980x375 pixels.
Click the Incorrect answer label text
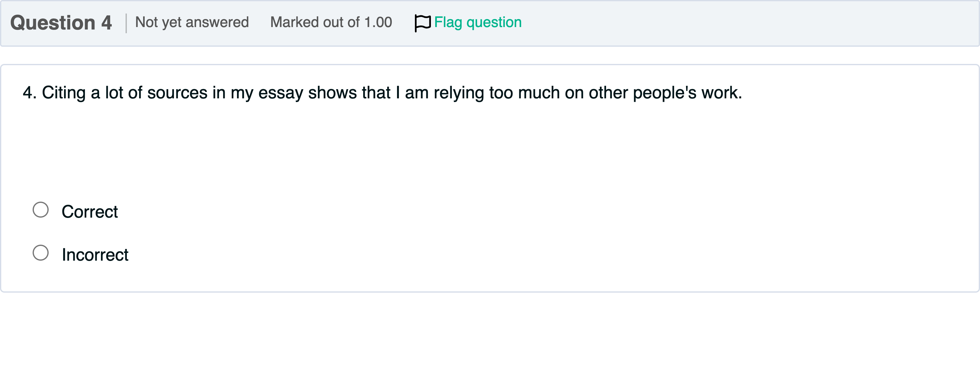[95, 255]
